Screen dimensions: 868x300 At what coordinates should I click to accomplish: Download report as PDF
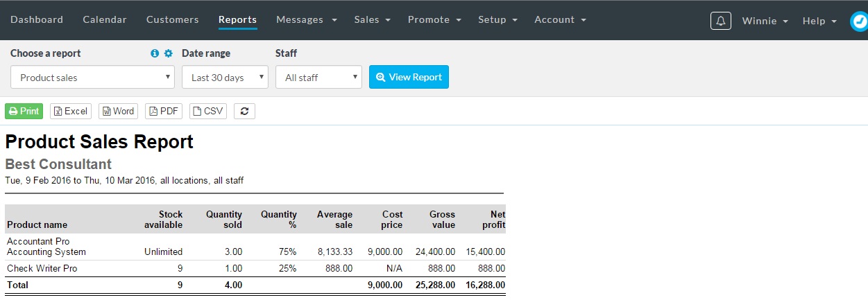pos(164,111)
